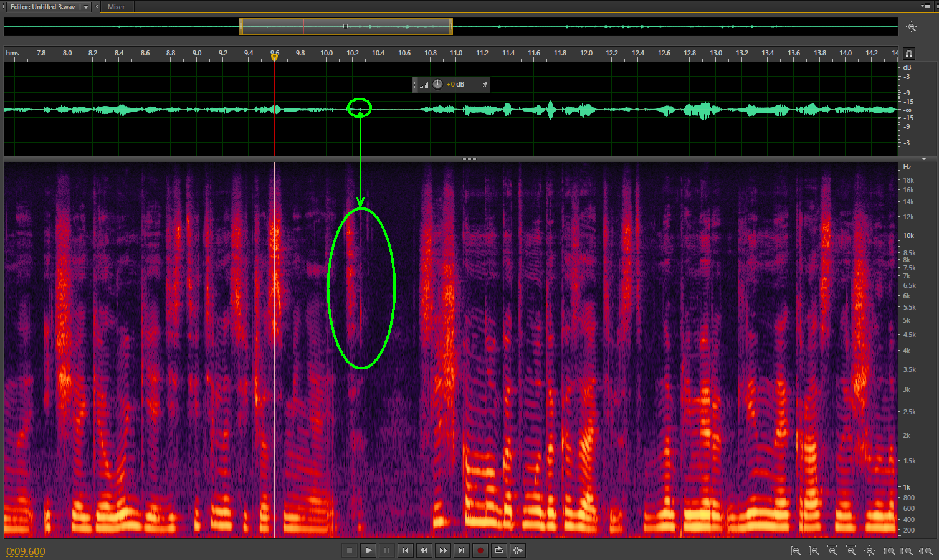
Task: Click the 10.0 mark on the time ruler
Action: [327, 53]
